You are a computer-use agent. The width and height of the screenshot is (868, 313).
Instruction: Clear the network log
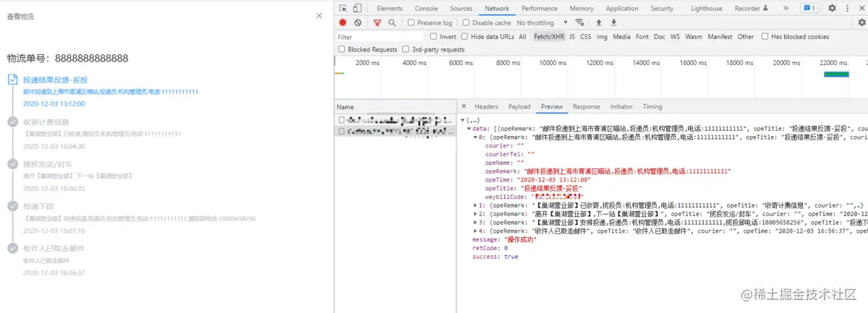[358, 22]
